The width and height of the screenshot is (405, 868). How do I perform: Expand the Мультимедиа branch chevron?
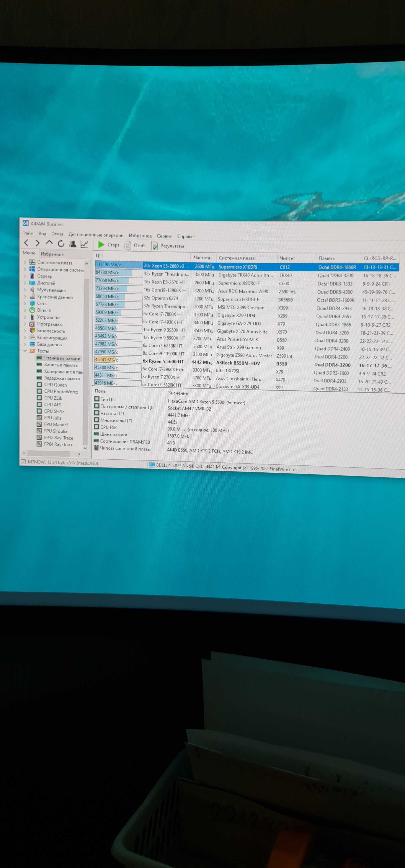click(25, 290)
